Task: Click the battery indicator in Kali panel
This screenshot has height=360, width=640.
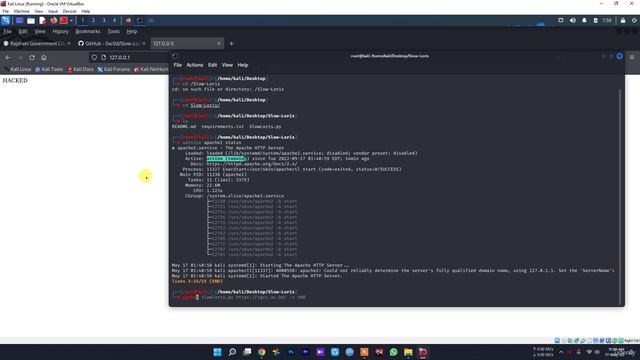Action: tap(595, 20)
